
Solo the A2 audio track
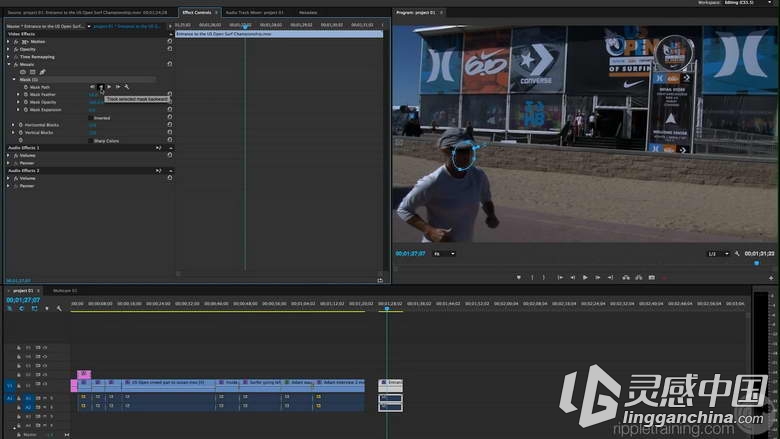(x=51, y=407)
